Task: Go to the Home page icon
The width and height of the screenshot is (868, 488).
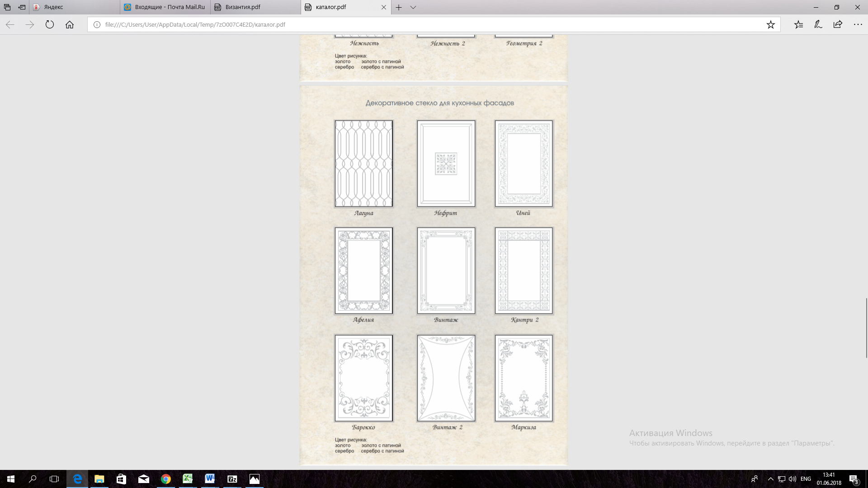Action: click(x=70, y=25)
